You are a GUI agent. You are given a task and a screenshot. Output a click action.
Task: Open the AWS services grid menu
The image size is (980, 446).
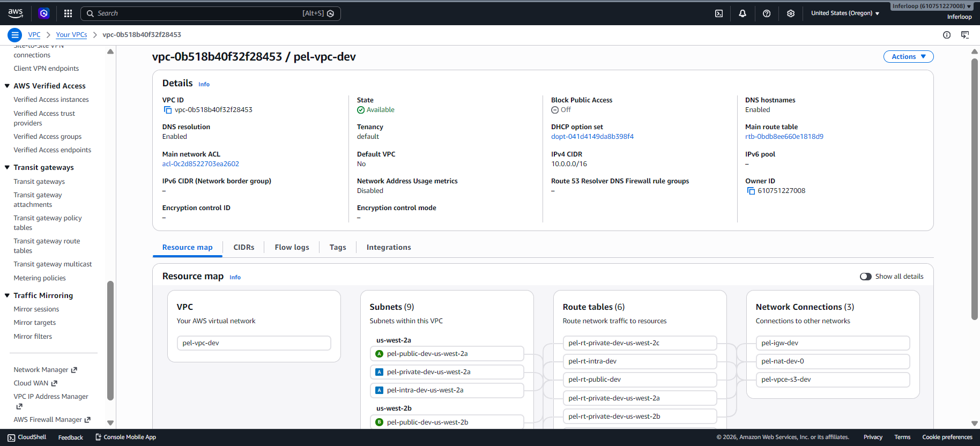tap(68, 13)
